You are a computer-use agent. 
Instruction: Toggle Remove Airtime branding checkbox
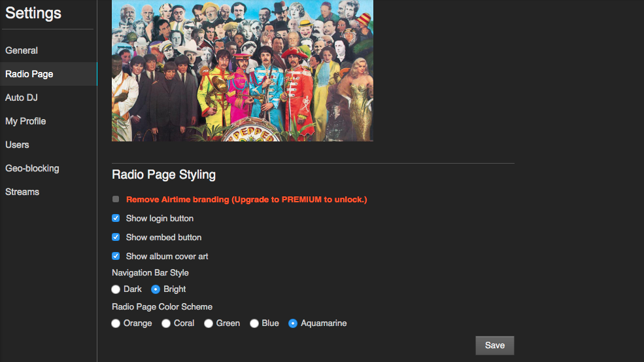pyautogui.click(x=116, y=199)
